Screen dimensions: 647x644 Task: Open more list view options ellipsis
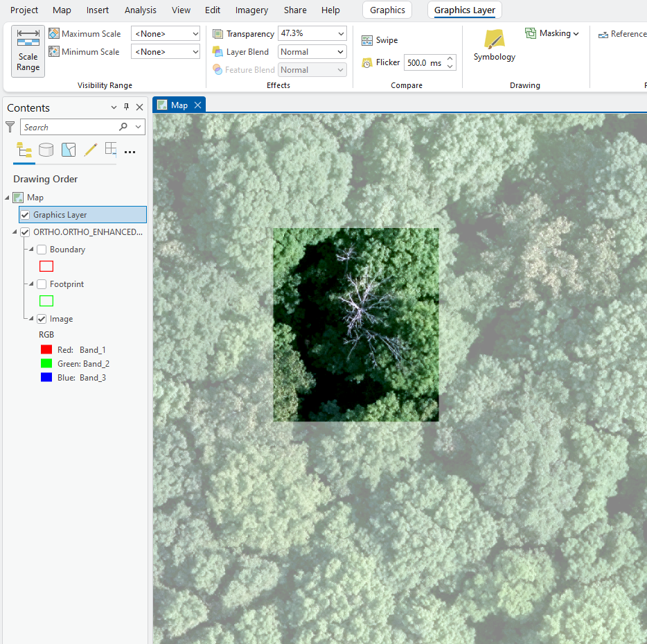pyautogui.click(x=130, y=152)
